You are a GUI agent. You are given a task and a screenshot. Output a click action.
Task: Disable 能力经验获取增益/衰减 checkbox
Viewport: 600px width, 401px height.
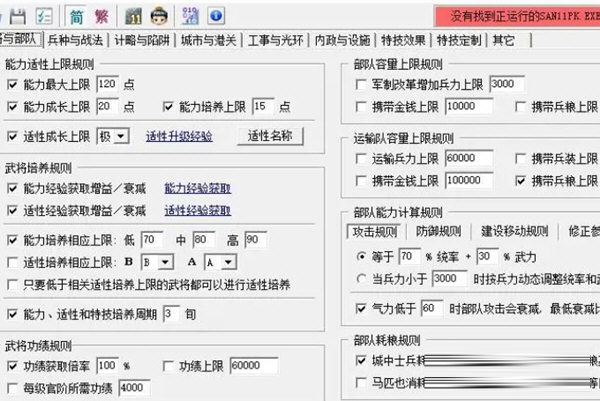pyautogui.click(x=12, y=188)
